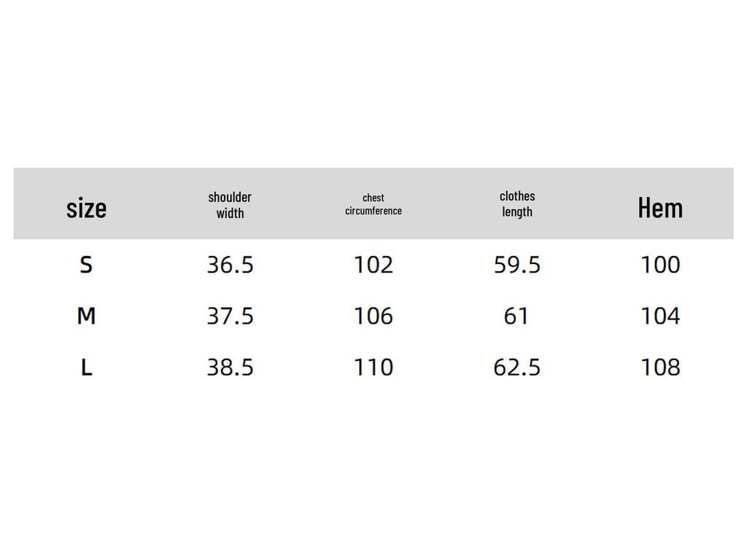Click shoulder width value 36.5
This screenshot has height=560, width=747.
pos(230,265)
